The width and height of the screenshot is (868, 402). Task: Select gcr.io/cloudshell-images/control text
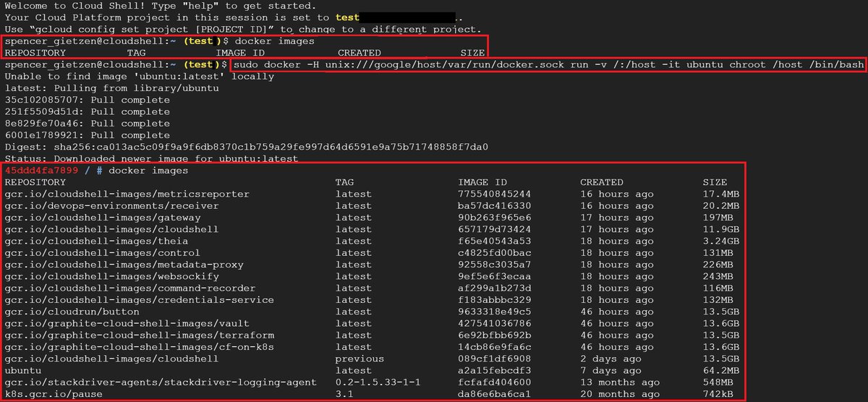[102, 252]
